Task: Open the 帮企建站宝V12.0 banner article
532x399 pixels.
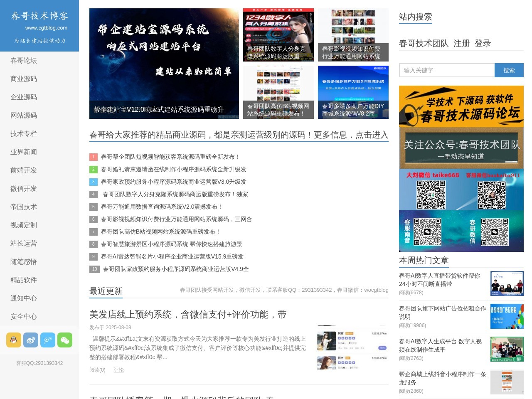Action: [x=164, y=110]
